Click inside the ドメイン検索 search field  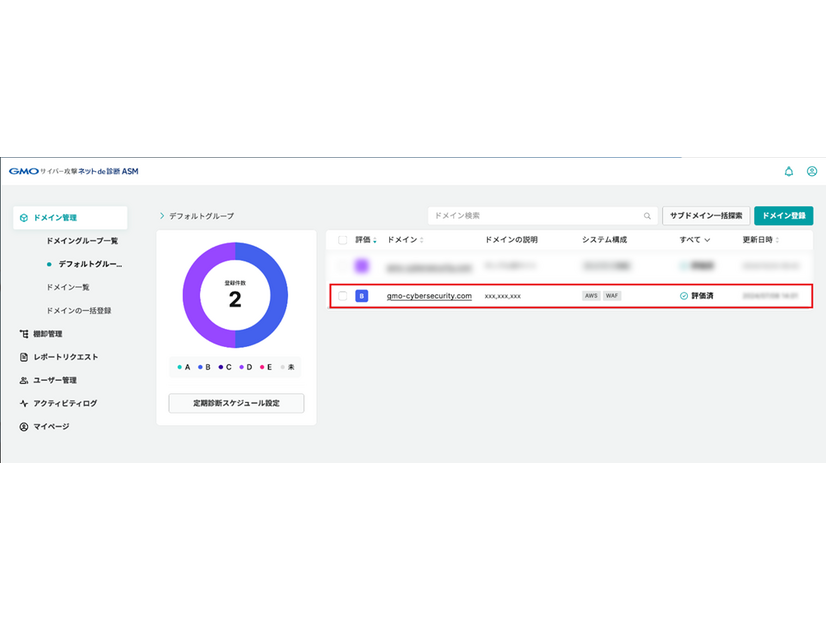pos(540,215)
